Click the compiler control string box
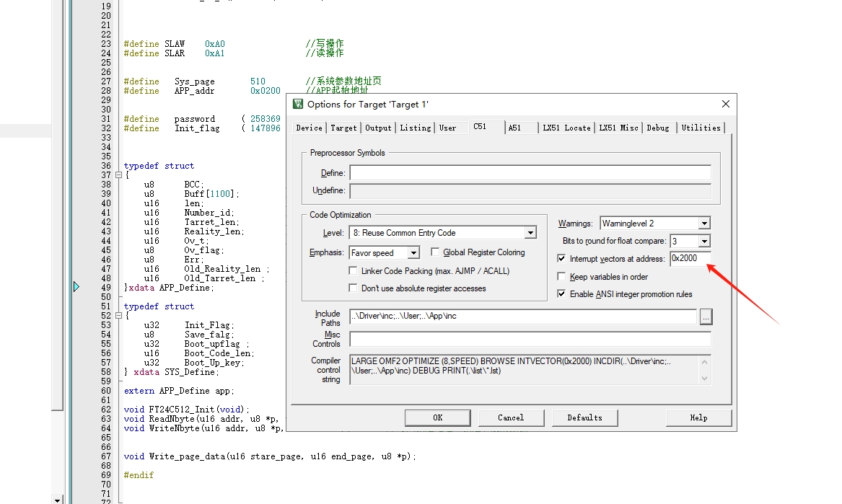 (530, 369)
